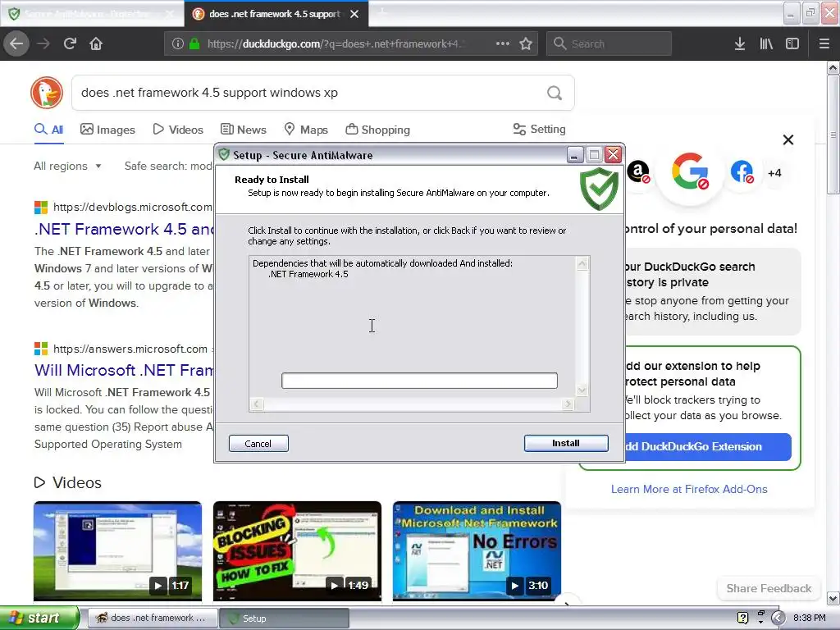
Task: Select the All search results tab
Action: pyautogui.click(x=48, y=129)
